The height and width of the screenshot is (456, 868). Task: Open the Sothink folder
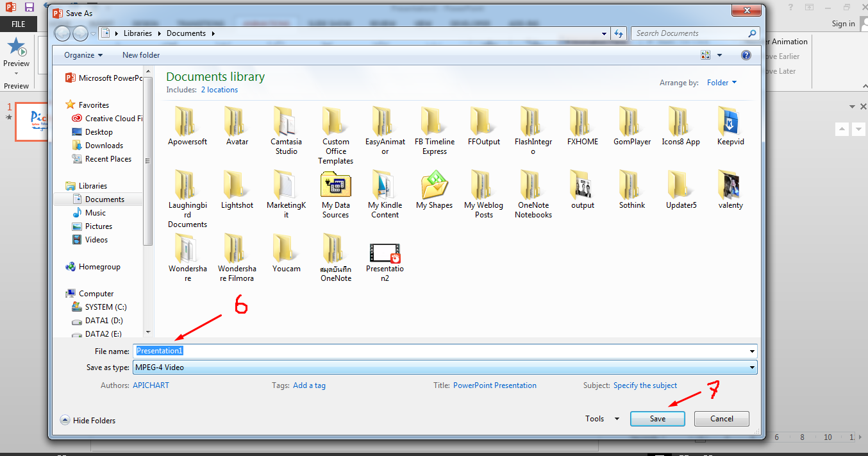631,190
